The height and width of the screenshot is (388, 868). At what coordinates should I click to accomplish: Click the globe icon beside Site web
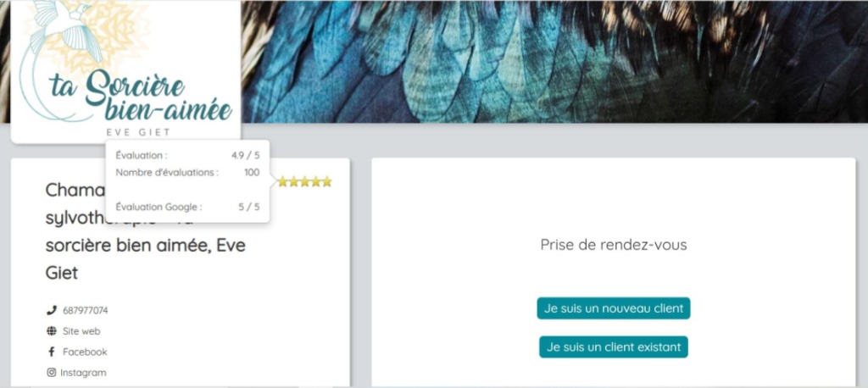click(x=52, y=331)
